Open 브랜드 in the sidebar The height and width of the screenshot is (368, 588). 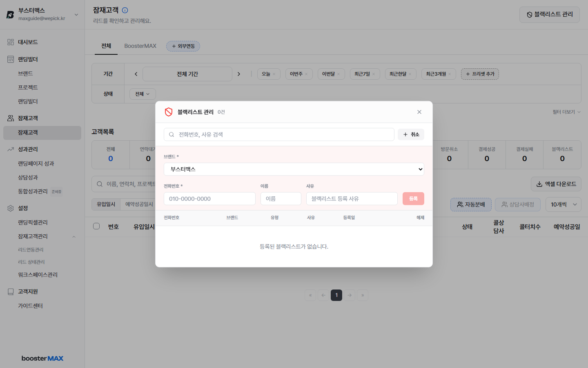pyautogui.click(x=25, y=74)
